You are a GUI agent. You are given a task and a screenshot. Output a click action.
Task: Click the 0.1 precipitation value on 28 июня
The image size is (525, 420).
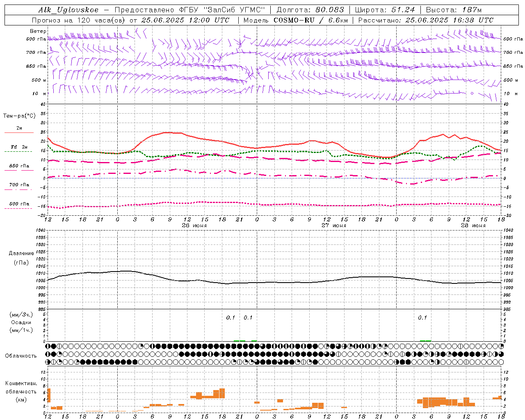click(422, 317)
